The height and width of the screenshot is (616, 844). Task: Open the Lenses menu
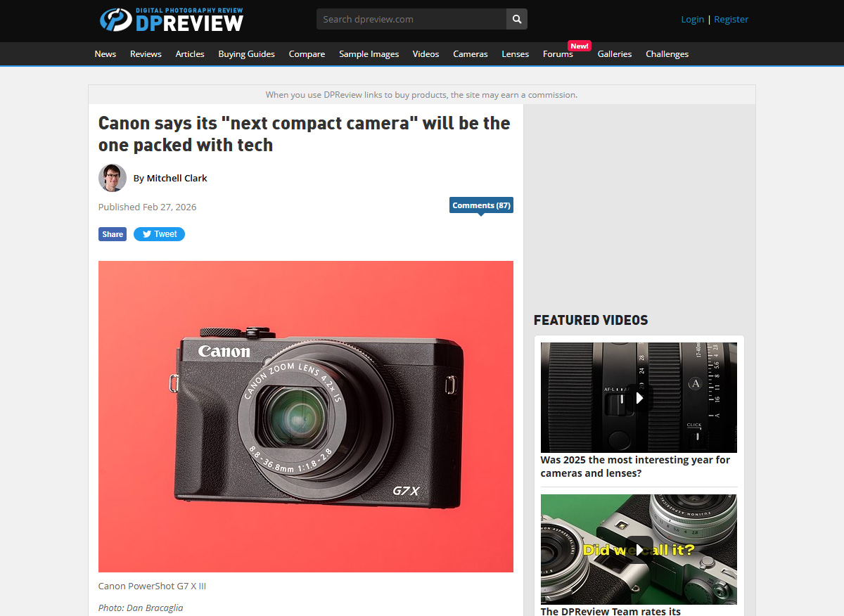515,54
